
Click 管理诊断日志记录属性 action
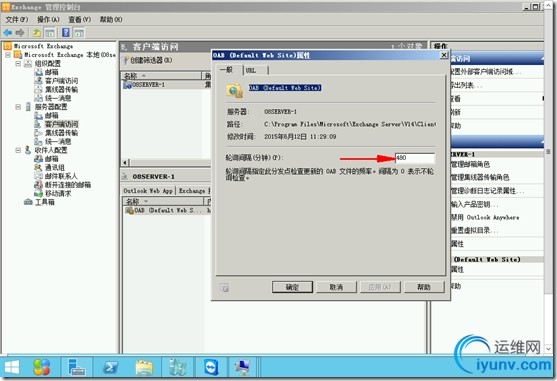487,191
